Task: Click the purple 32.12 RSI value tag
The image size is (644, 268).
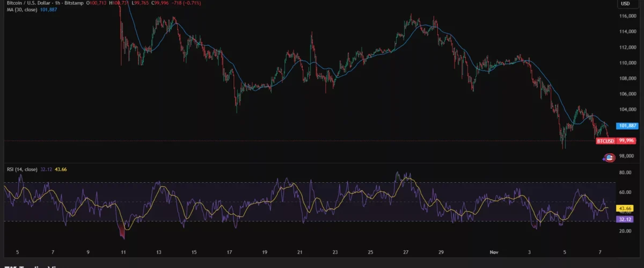Action: click(626, 219)
